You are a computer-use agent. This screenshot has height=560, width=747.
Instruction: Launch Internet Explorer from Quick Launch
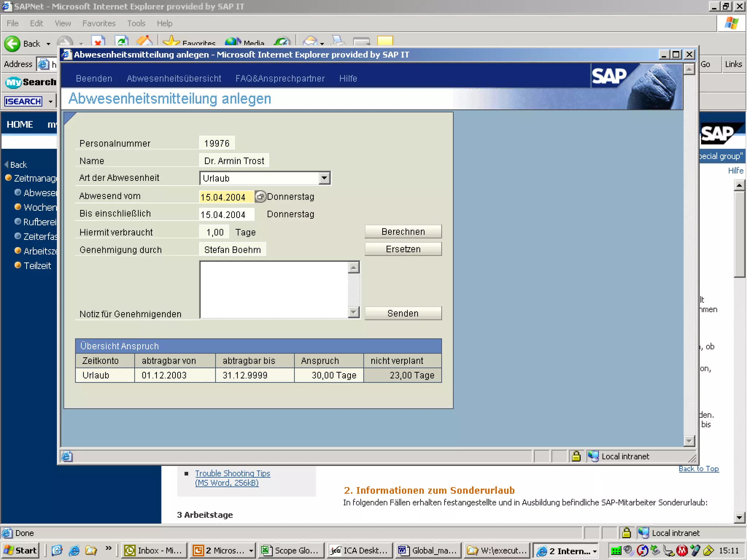pos(74,550)
